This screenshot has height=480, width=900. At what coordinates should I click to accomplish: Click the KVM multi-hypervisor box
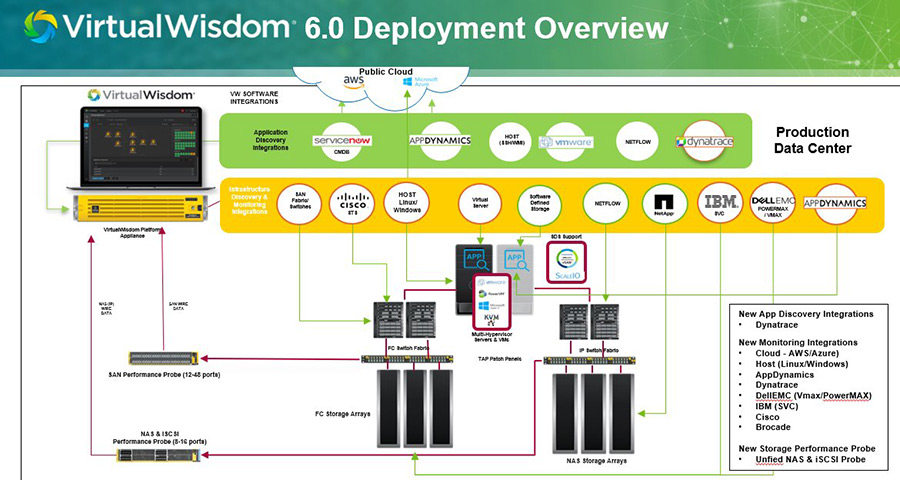[491, 303]
